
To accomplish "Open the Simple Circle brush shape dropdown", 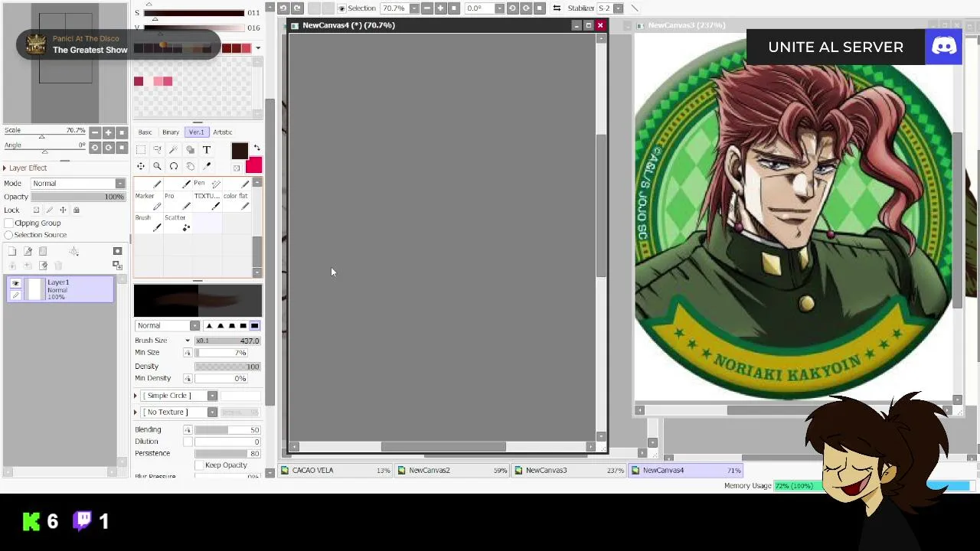I will click(180, 396).
